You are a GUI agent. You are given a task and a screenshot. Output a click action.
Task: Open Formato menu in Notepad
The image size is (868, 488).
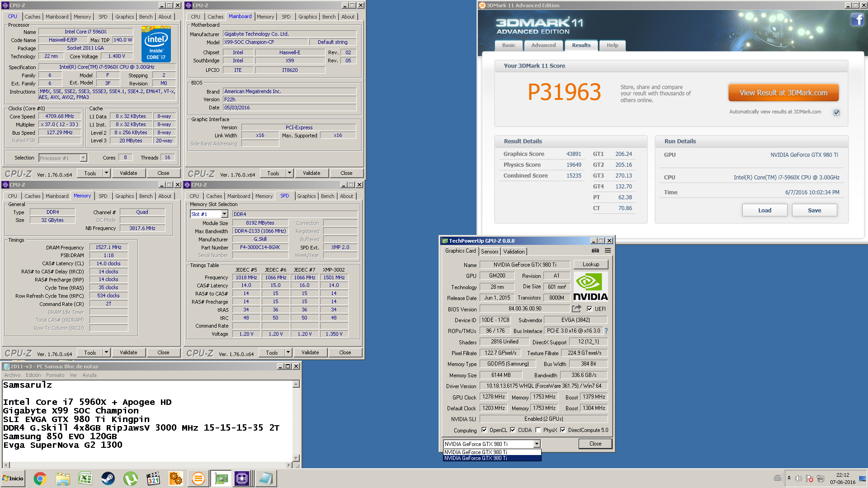(55, 375)
